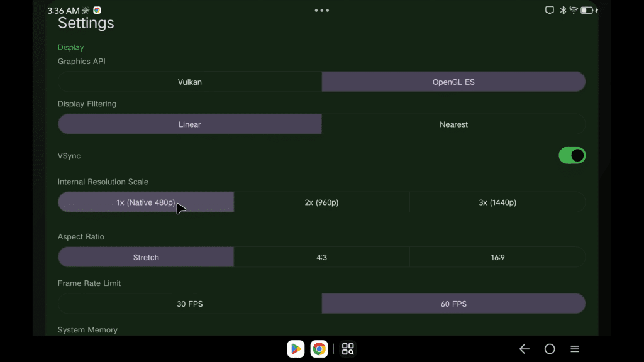
Task: Open the three-dot window menu
Action: (x=322, y=10)
